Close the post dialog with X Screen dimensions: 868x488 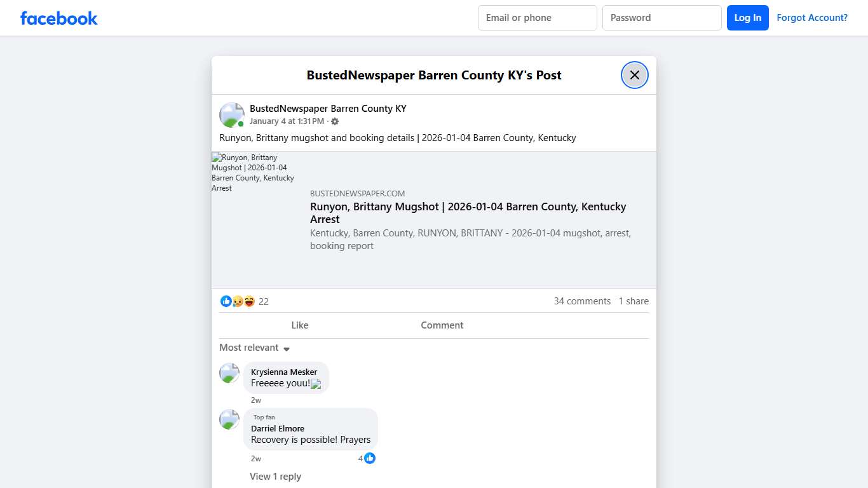(634, 75)
